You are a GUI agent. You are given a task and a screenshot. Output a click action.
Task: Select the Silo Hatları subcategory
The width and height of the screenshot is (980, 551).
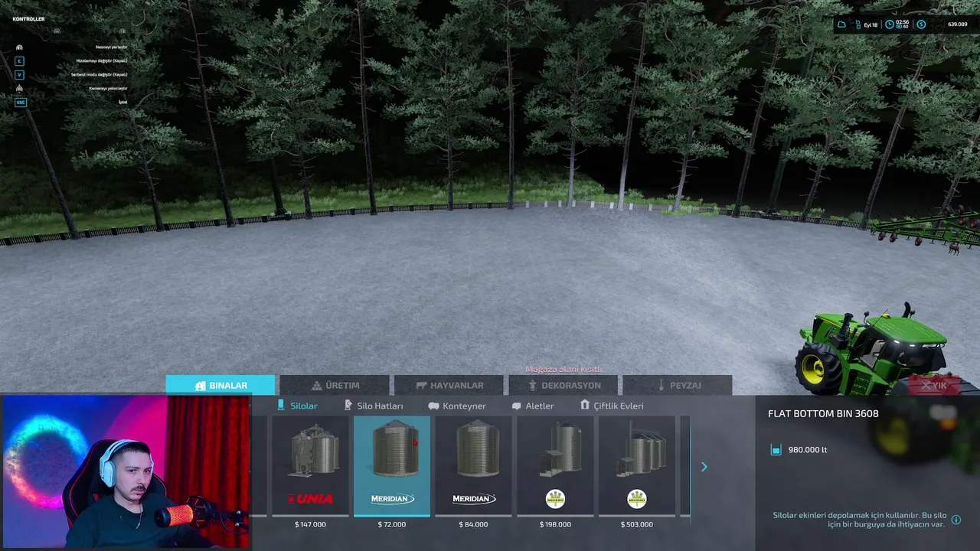tap(374, 406)
